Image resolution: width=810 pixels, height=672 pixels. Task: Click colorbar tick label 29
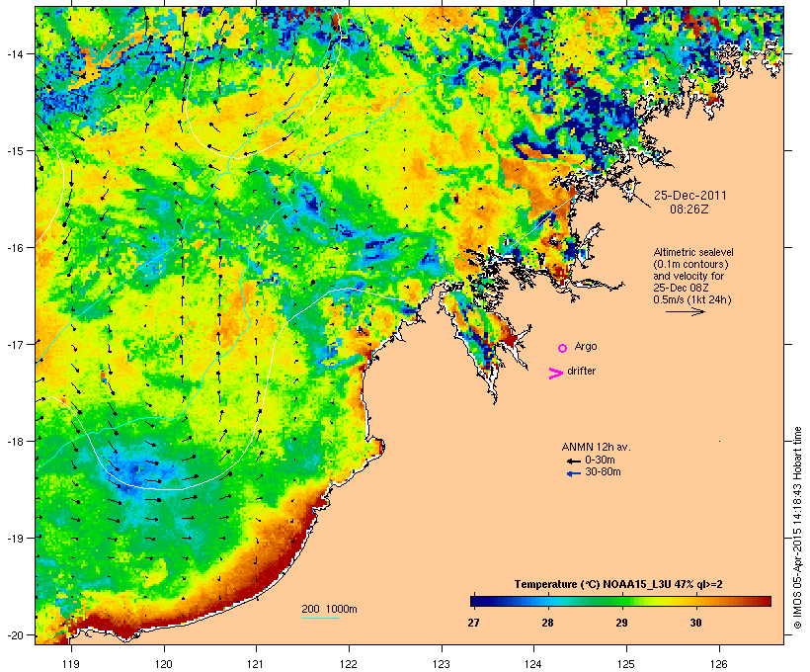(x=621, y=623)
